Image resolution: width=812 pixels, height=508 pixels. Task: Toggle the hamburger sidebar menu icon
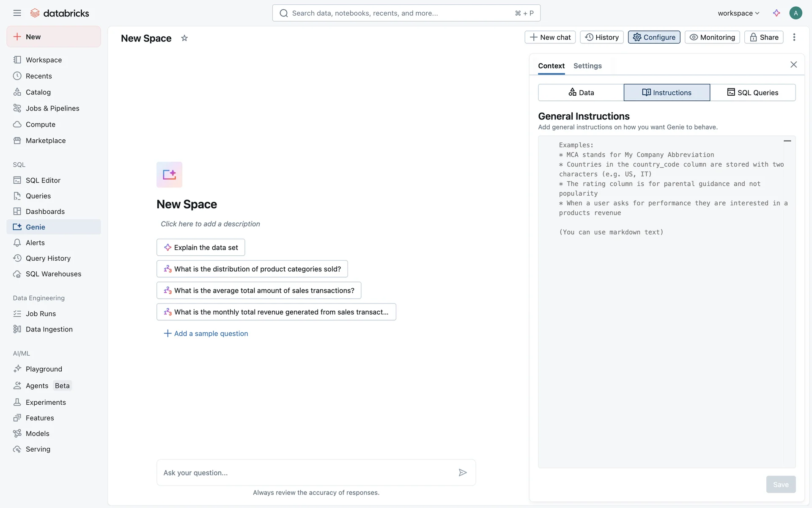(x=17, y=13)
